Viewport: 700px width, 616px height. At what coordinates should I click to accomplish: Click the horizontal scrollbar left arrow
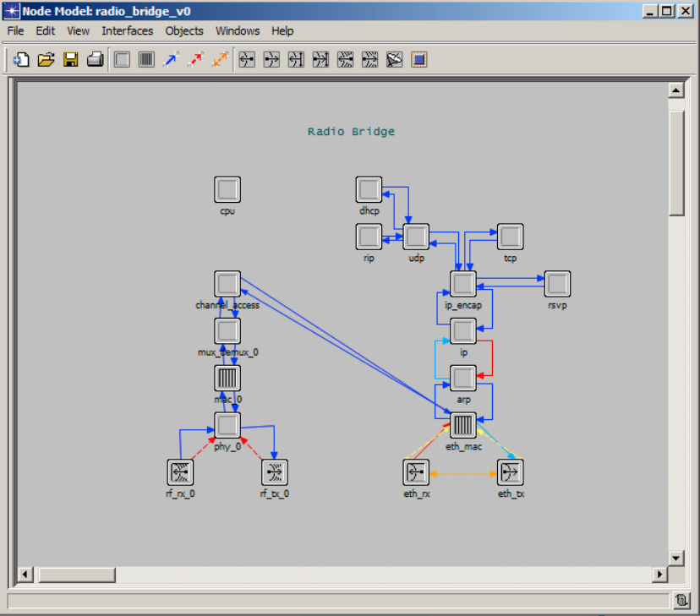tap(25, 575)
